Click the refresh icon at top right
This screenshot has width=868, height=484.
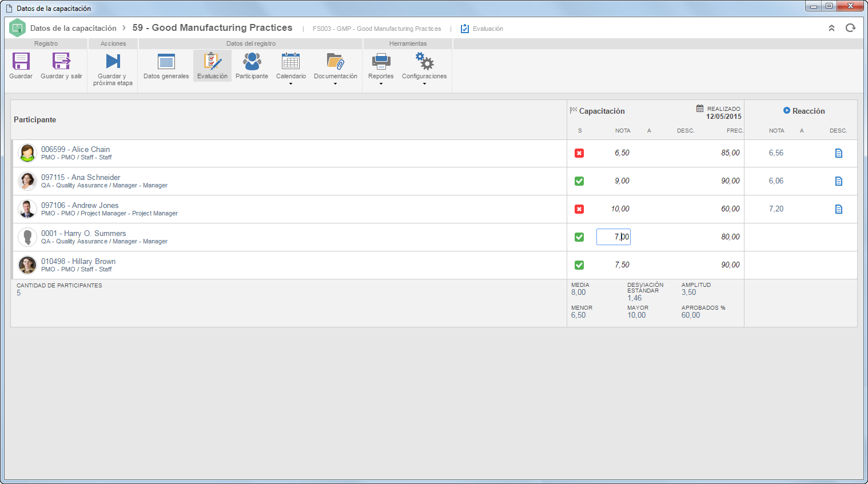850,28
